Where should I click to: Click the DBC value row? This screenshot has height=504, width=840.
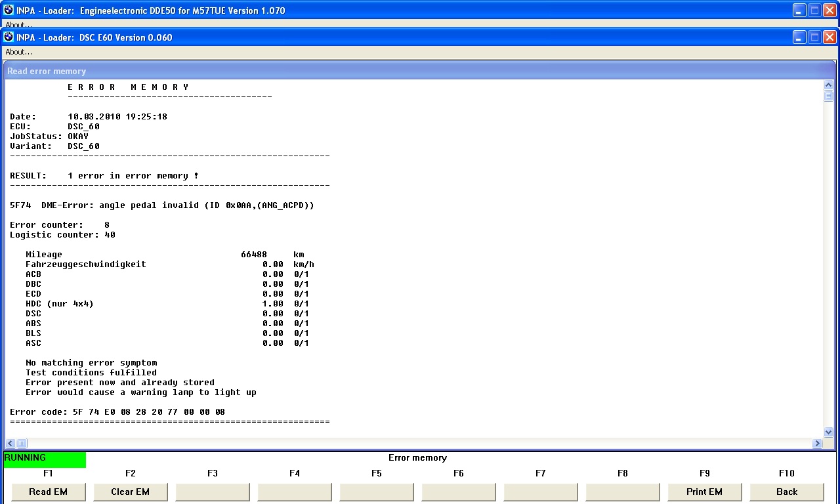167,284
